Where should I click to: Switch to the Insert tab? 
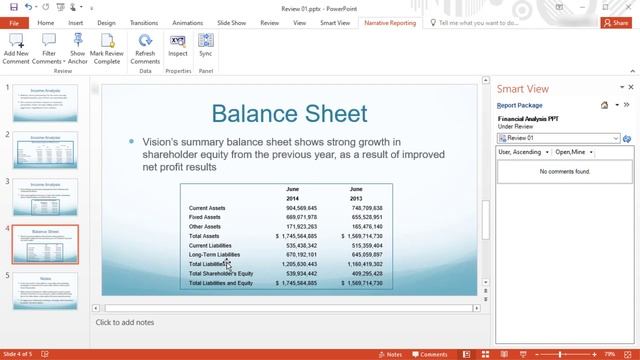76,23
